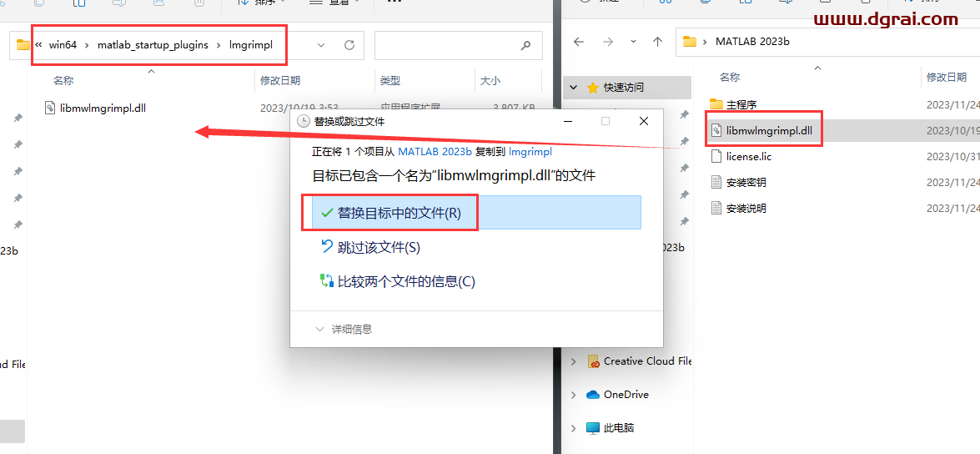Select the 安装说明 file name
Image resolution: width=980 pixels, height=454 pixels.
point(746,209)
